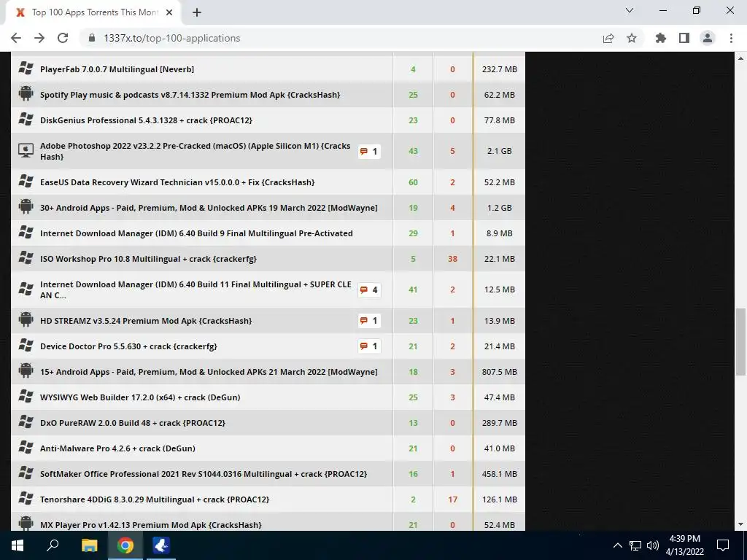
Task: Open the volume control in tray
Action: pyautogui.click(x=653, y=545)
